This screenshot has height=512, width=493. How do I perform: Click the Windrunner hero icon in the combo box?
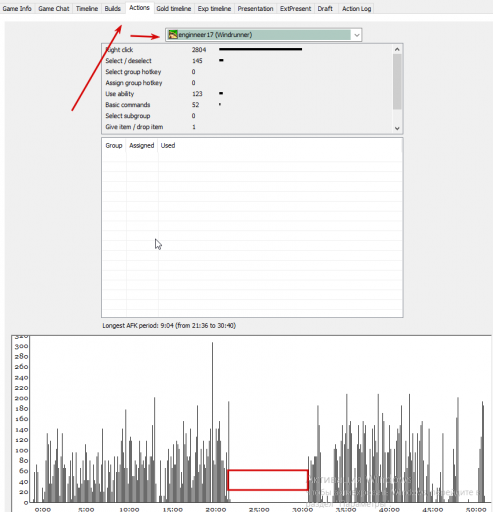[x=173, y=35]
